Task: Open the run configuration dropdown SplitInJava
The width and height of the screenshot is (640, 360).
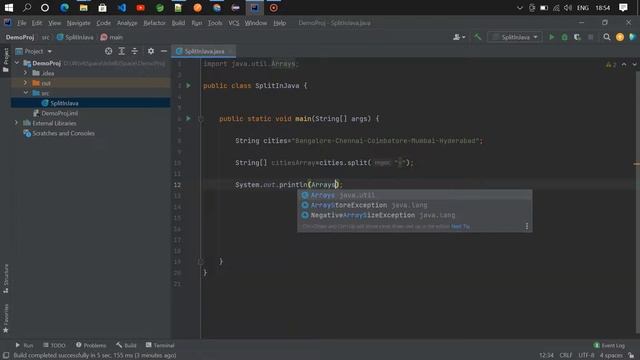Action: coord(515,37)
